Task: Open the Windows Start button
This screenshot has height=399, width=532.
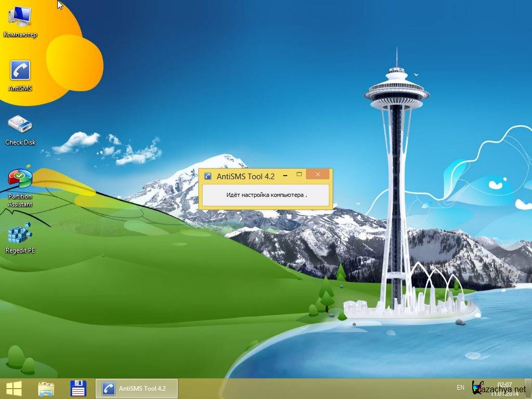Action: click(14, 388)
